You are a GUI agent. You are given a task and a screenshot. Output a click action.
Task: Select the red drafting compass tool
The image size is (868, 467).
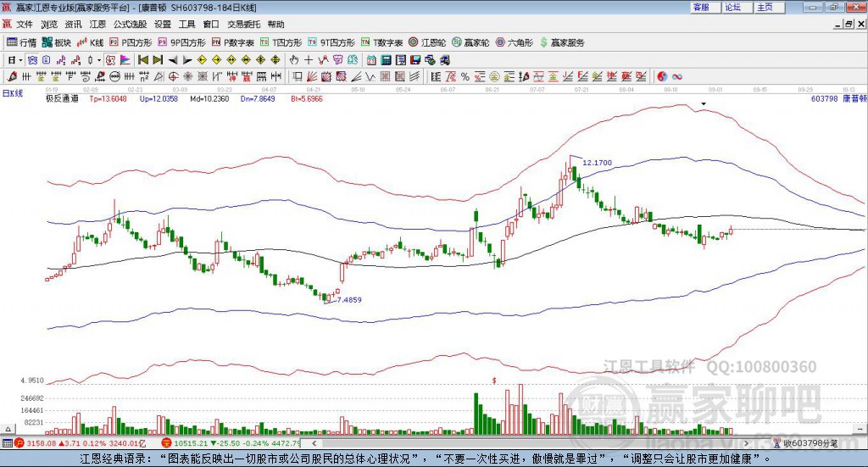(12, 76)
